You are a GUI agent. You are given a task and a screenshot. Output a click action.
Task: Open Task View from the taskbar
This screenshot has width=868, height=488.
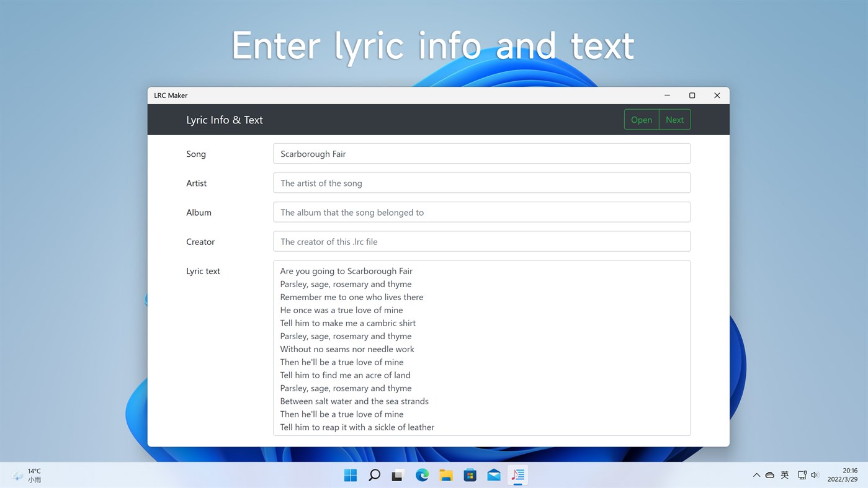(398, 474)
